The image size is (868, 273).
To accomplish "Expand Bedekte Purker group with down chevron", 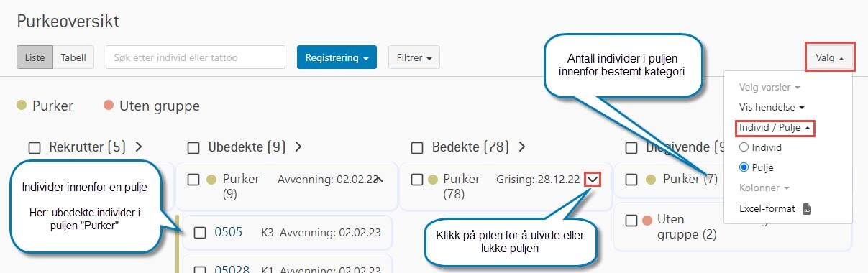I will click(592, 180).
